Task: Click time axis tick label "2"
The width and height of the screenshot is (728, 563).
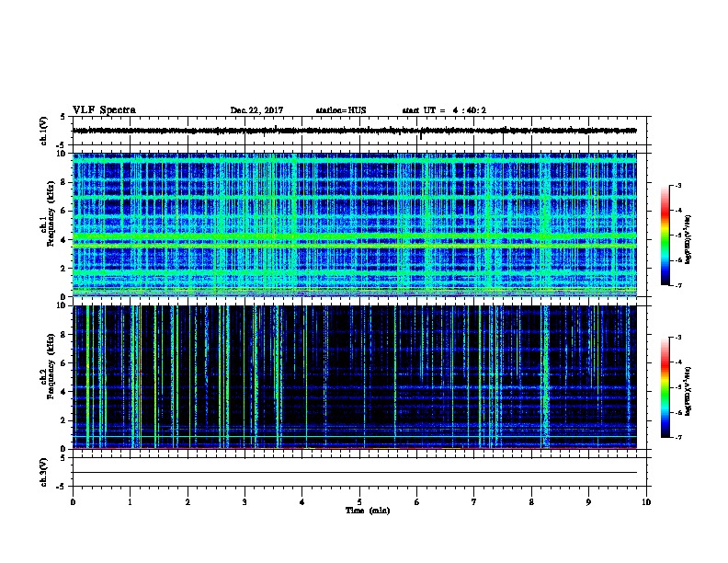Action: click(x=188, y=502)
